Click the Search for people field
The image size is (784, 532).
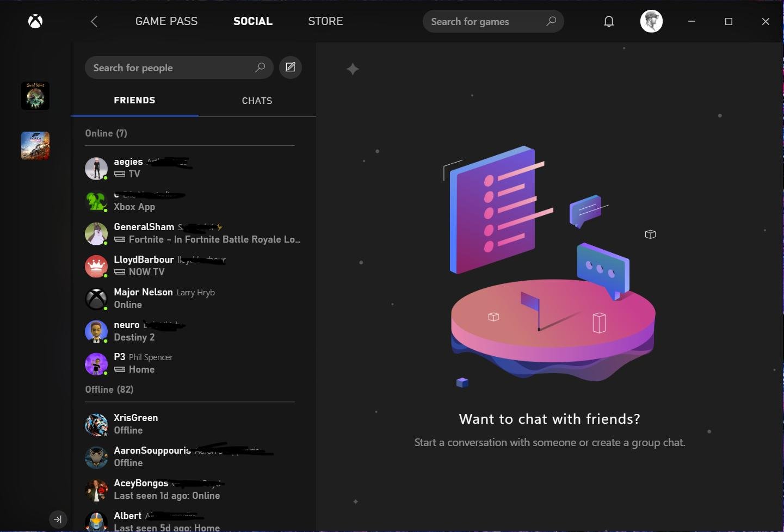tap(179, 67)
